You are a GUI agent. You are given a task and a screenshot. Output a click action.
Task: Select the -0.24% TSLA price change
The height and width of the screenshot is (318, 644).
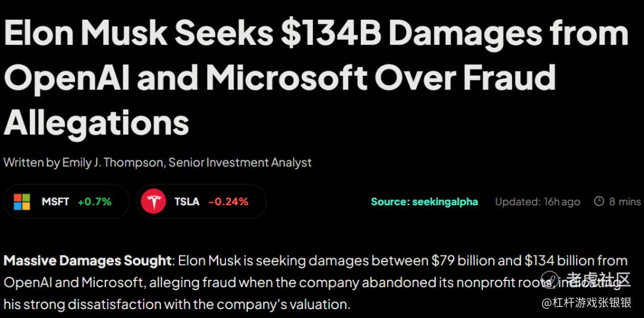(x=228, y=202)
